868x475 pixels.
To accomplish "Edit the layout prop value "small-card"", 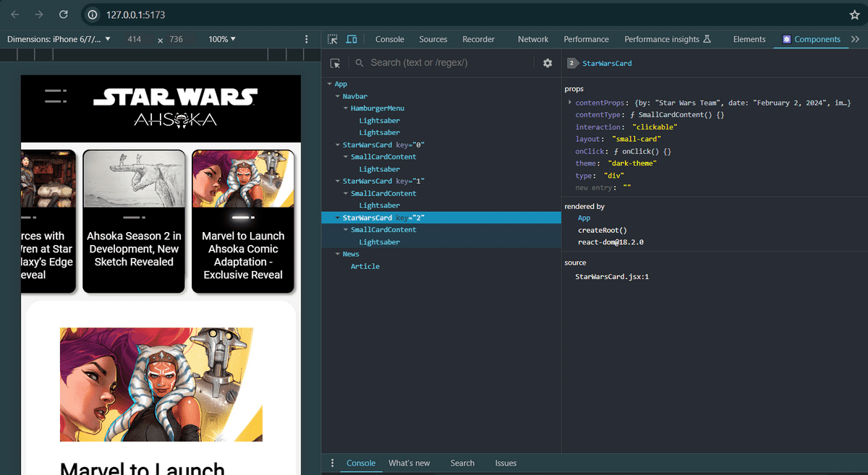I will (x=637, y=139).
